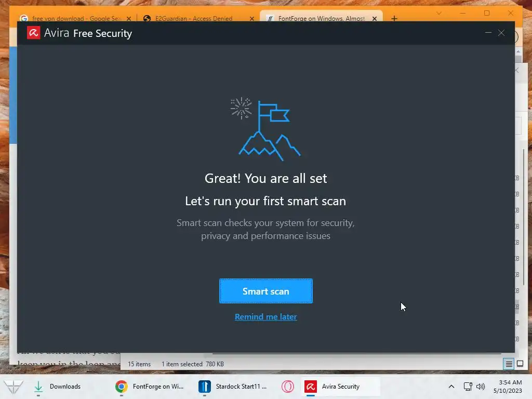Image resolution: width=532 pixels, height=399 pixels.
Task: Click the Remind me later link
Action: (265, 316)
